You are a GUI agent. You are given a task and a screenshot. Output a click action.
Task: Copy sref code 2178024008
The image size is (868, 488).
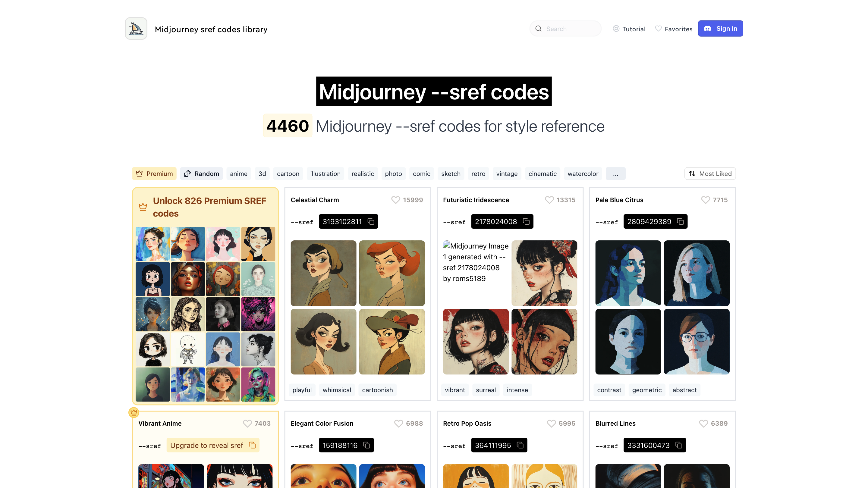pyautogui.click(x=526, y=222)
